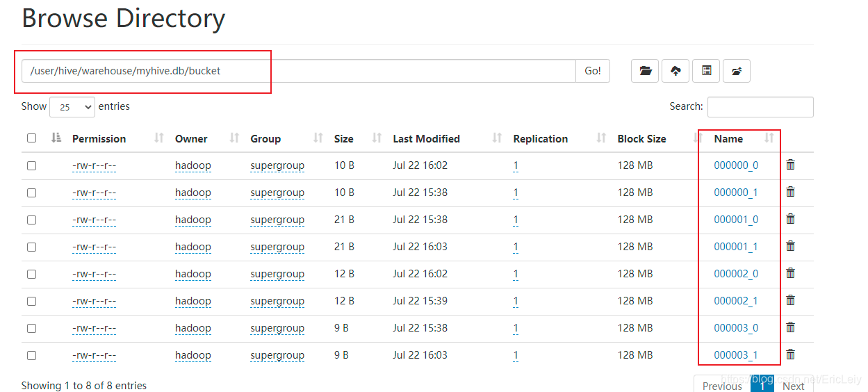This screenshot has width=868, height=392.
Task: Select Jul 22 16:03 of 000003_1
Action: [x=420, y=355]
